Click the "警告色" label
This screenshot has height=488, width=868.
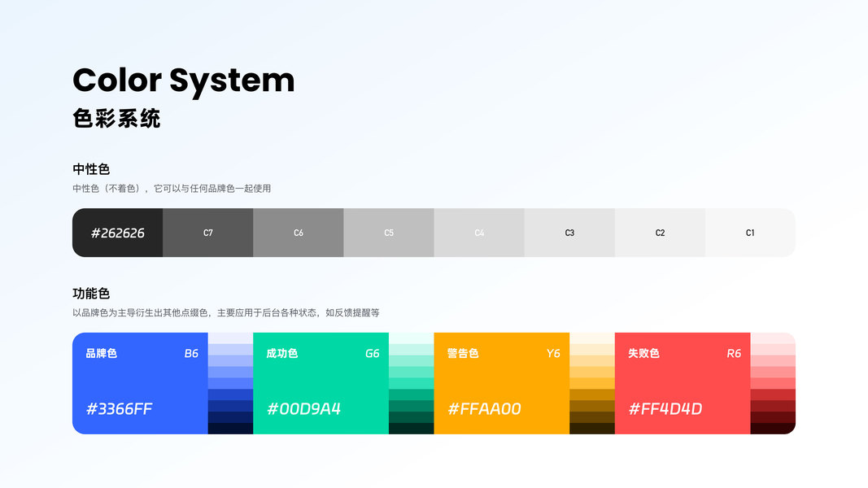click(463, 353)
